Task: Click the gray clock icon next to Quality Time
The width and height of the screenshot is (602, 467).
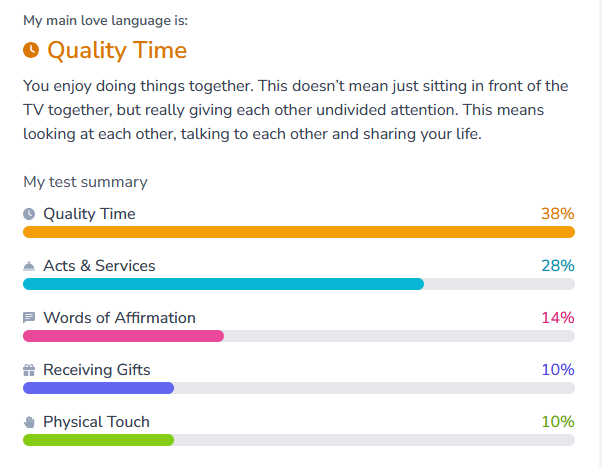Action: coord(29,214)
